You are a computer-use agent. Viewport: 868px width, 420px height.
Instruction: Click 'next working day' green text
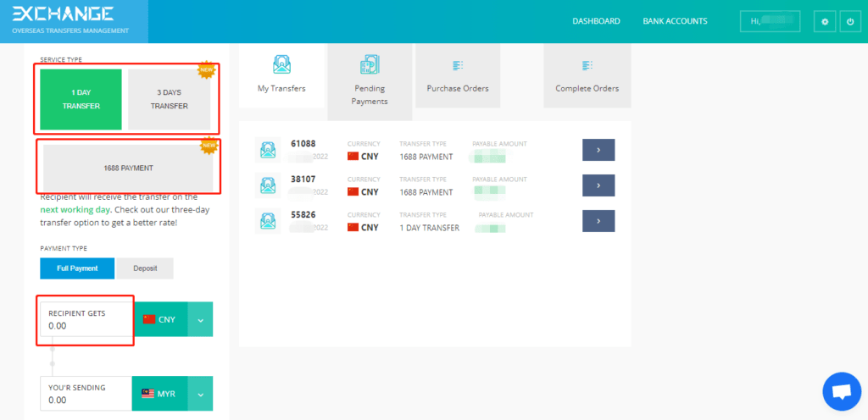tap(75, 210)
